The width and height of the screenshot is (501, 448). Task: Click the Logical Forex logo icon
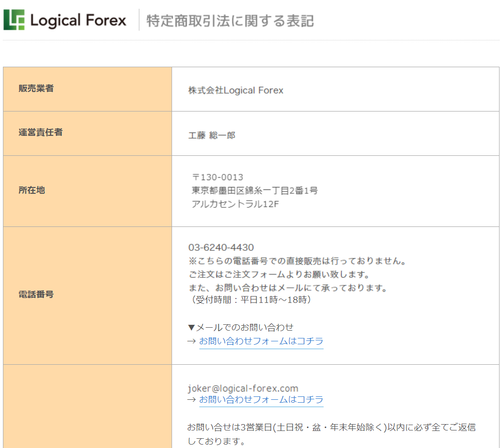tap(14, 20)
